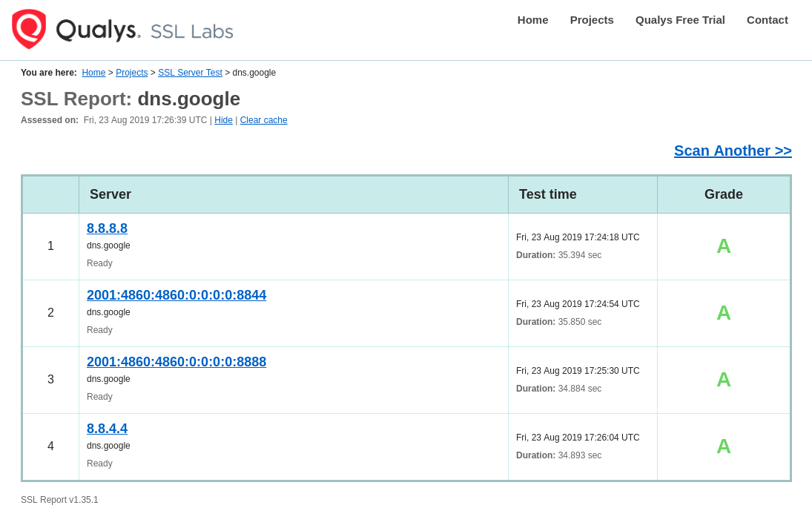Click the Clear cache link
This screenshot has height=511, width=812.
[x=263, y=120]
